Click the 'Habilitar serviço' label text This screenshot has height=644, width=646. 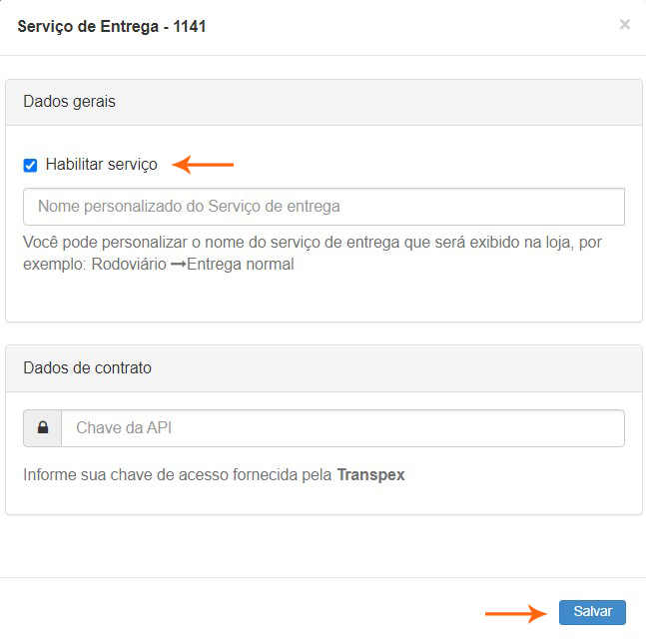coord(101,165)
